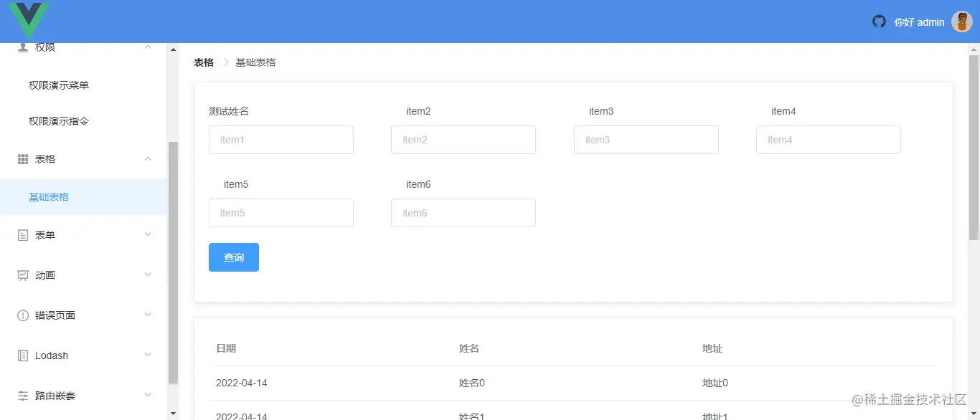
Task: Click the 查询 search button
Action: click(x=234, y=257)
